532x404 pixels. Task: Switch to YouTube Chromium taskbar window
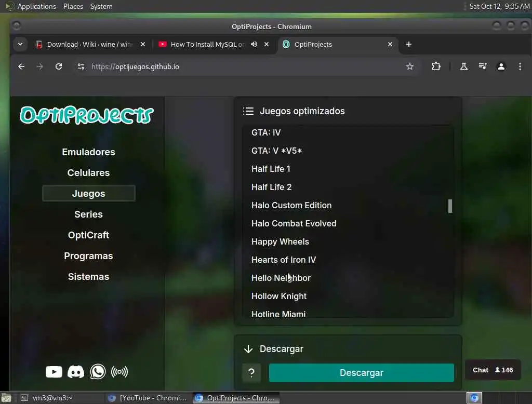(x=147, y=398)
